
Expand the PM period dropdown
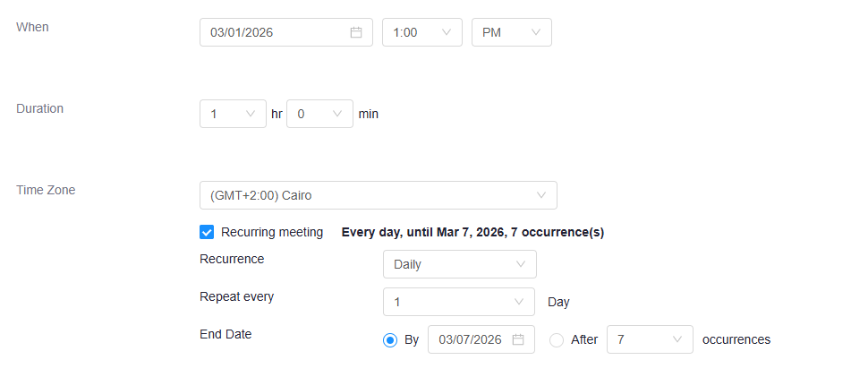click(511, 32)
